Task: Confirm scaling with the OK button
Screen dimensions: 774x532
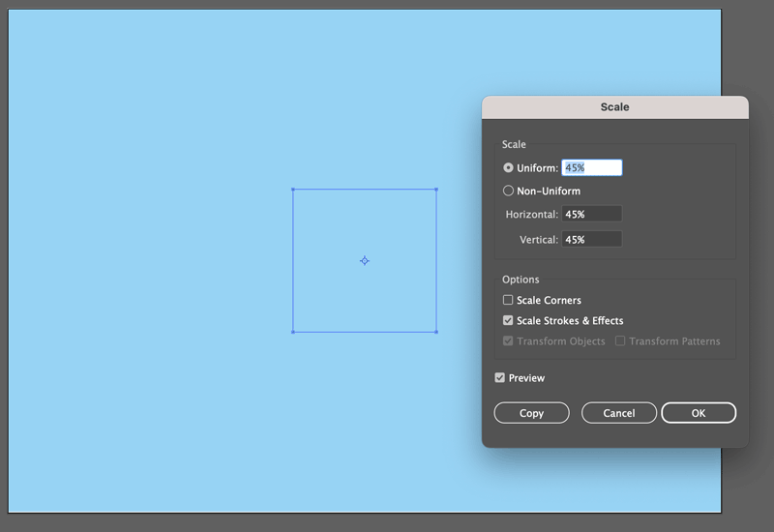Action: tap(699, 413)
